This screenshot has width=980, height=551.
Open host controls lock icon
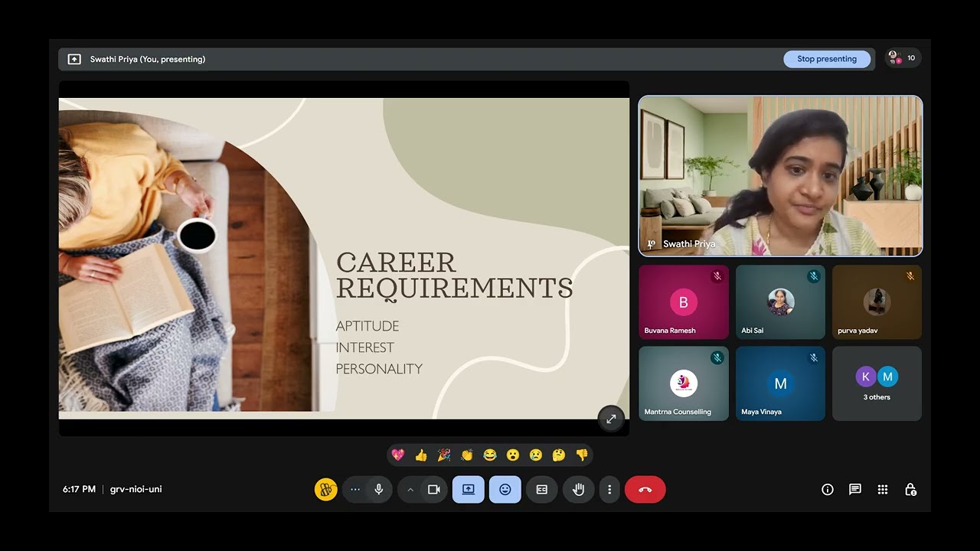[910, 490]
